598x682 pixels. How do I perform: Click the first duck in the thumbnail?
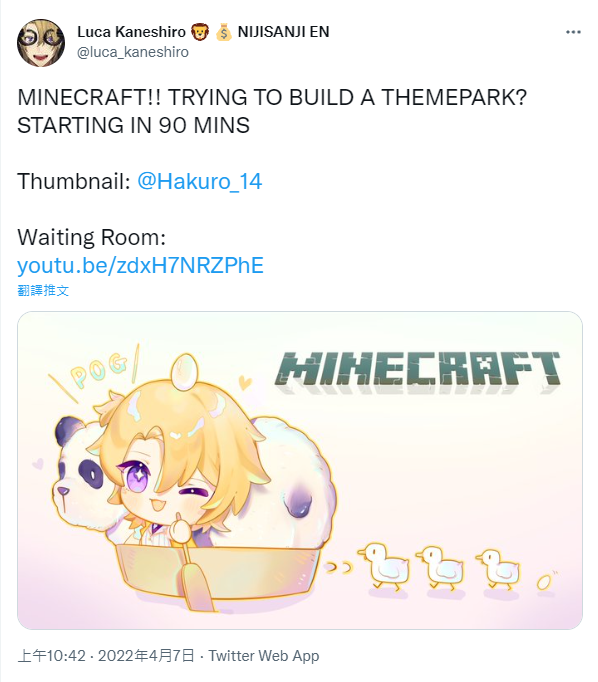383,565
